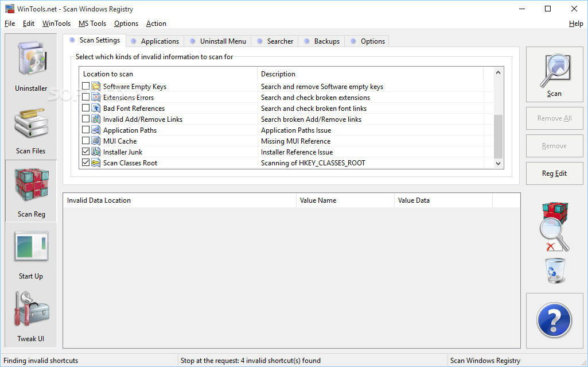Click scroll down arrow in scan list
Viewport: 588px width, 367px height.
[498, 163]
